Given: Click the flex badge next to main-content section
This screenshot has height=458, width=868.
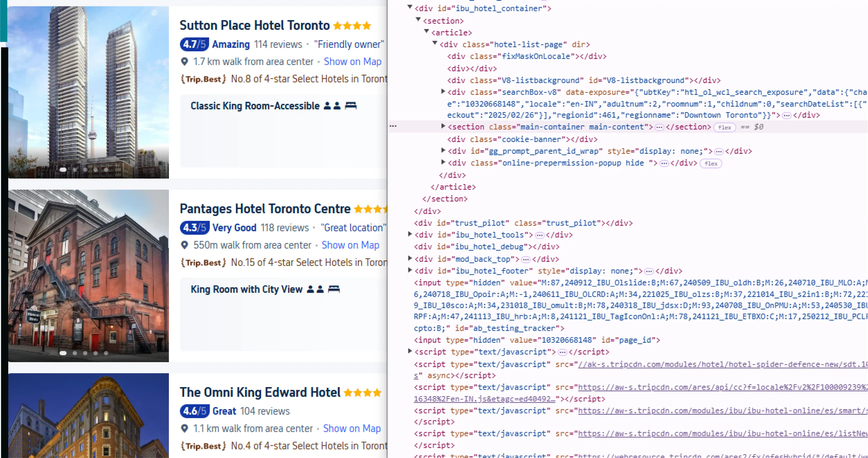Looking at the screenshot, I should [724, 127].
